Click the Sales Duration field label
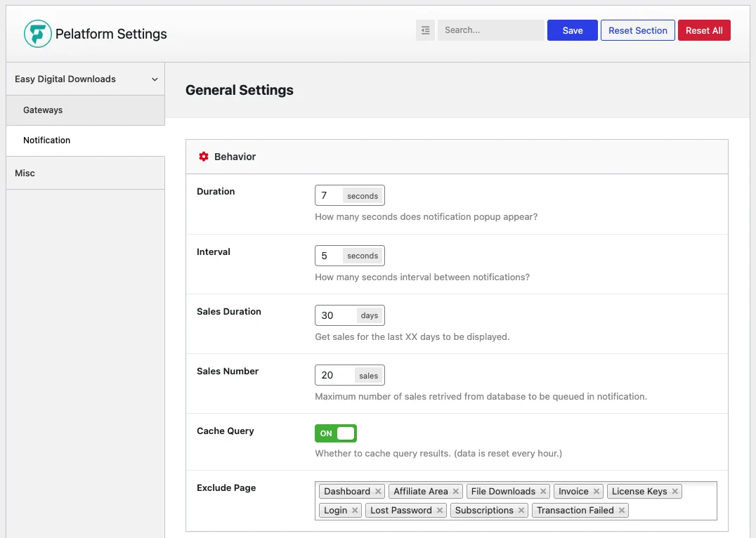This screenshot has width=756, height=538. click(x=229, y=311)
